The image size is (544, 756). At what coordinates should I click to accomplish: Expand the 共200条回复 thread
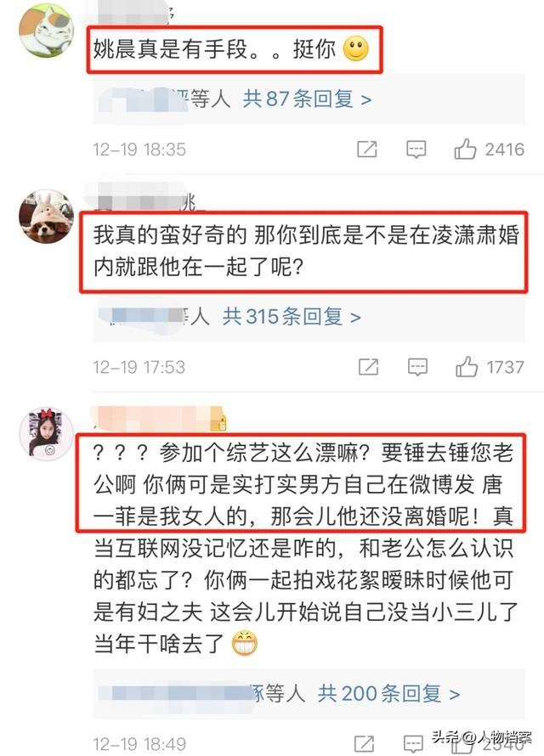388,694
